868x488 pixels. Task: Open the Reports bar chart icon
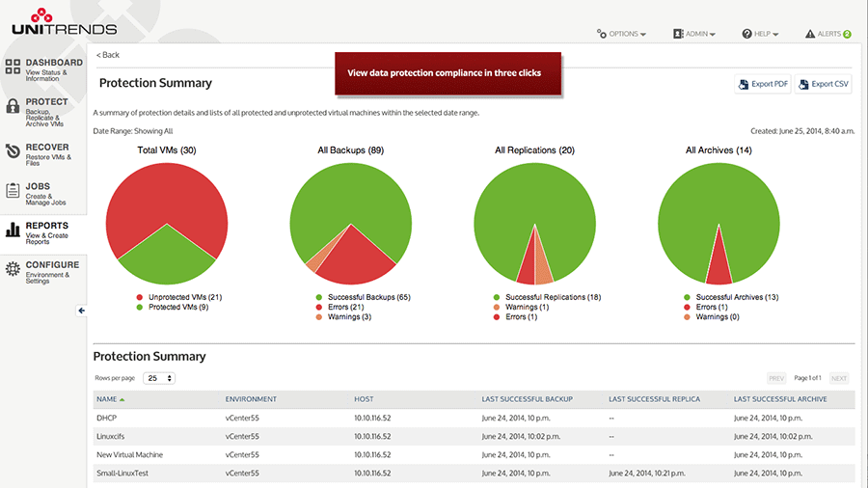(13, 230)
